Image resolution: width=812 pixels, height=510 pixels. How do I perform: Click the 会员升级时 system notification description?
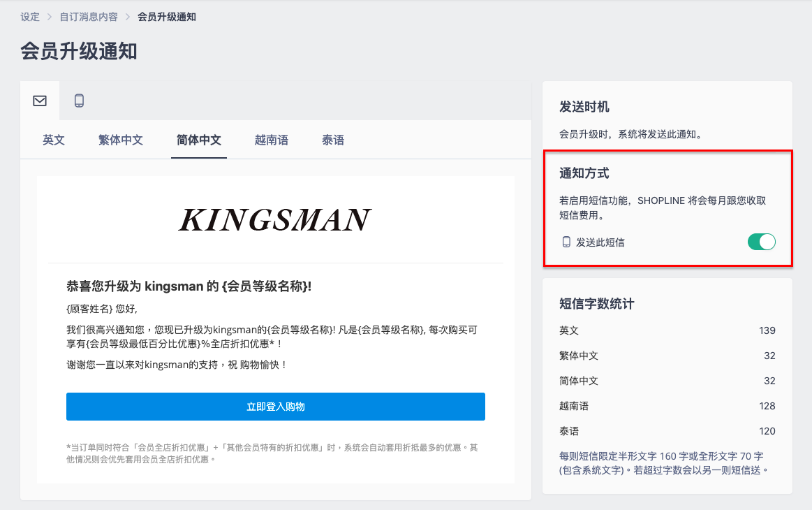632,134
